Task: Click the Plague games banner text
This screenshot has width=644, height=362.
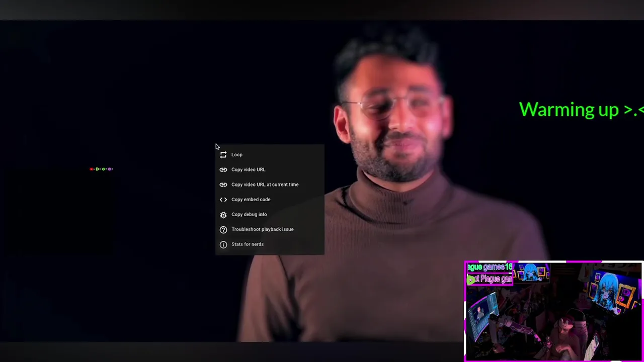Action: pyautogui.click(x=490, y=273)
